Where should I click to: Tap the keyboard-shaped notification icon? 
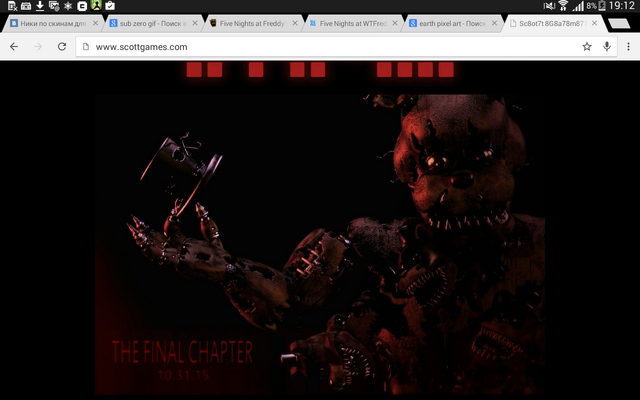(x=26, y=6)
